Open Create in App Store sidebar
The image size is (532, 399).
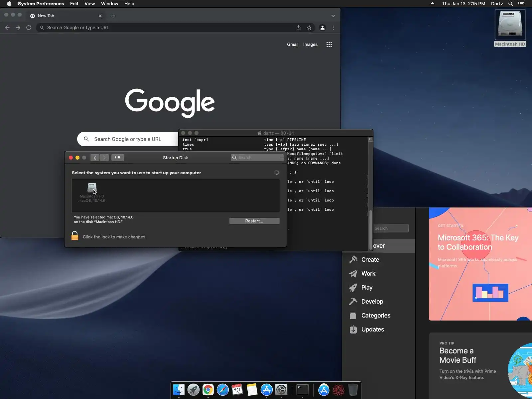coord(379,260)
